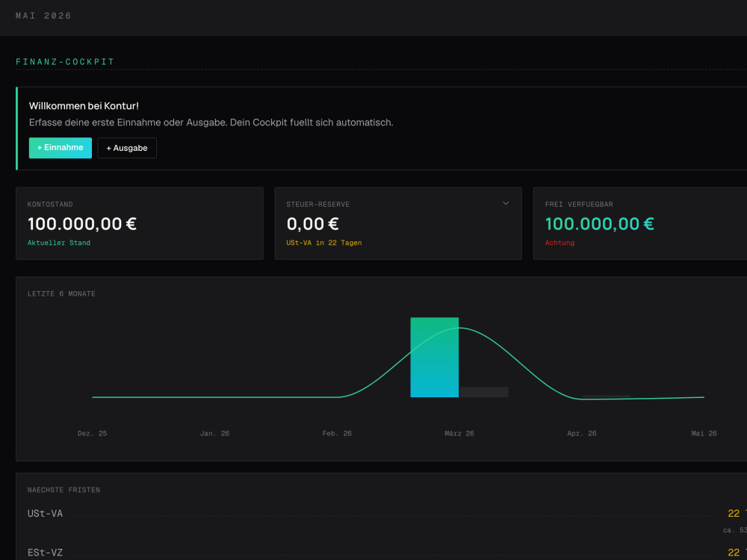Click the 'FINANZ-COCKPIT' heading
747x560 pixels.
pos(65,62)
